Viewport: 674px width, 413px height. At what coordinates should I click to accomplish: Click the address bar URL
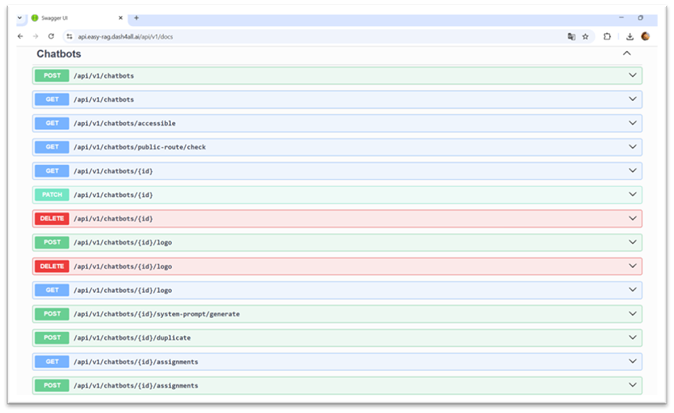point(125,37)
